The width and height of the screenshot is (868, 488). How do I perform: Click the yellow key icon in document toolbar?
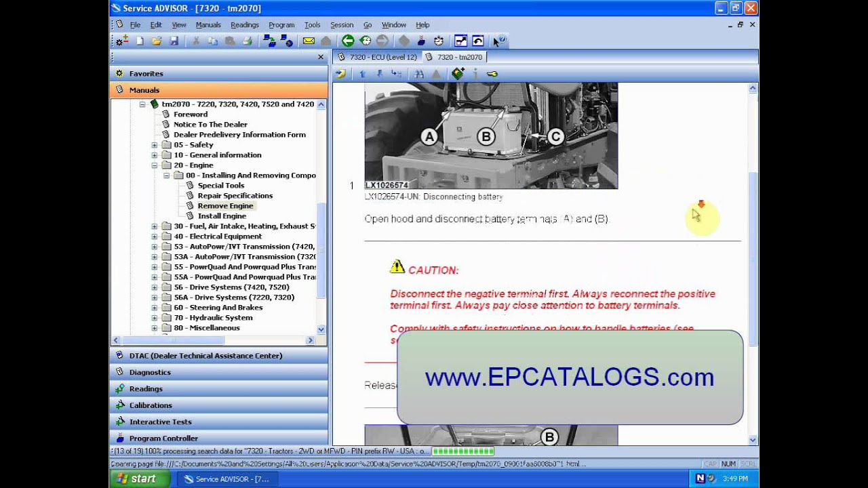(492, 74)
